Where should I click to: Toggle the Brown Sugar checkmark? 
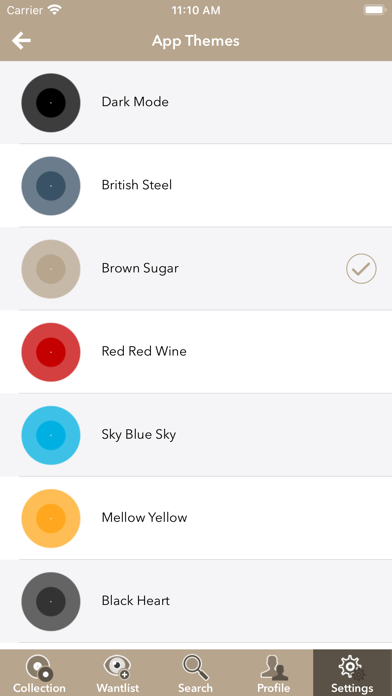coord(361,269)
